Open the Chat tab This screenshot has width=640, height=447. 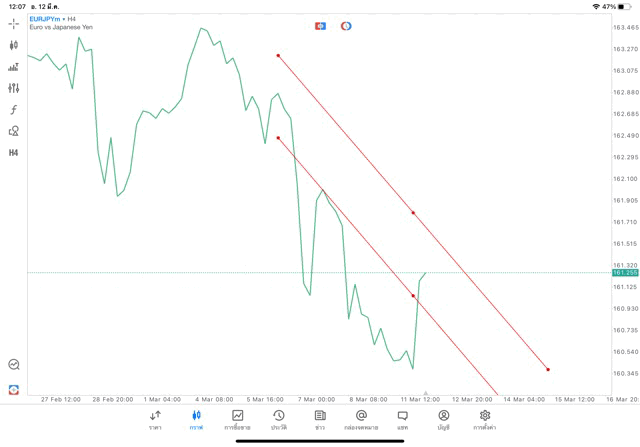[x=402, y=419]
